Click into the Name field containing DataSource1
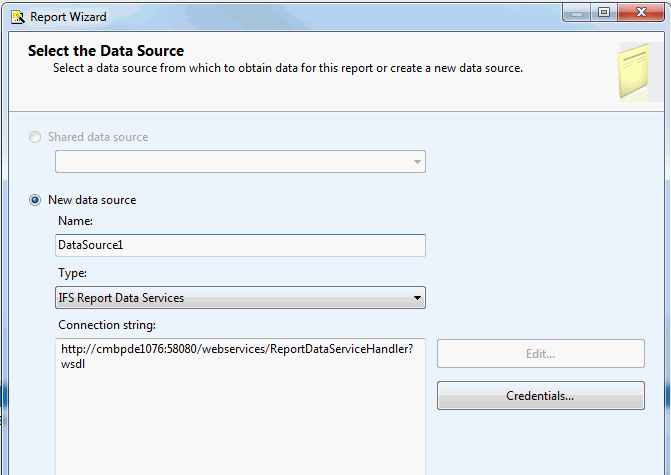 (x=240, y=245)
